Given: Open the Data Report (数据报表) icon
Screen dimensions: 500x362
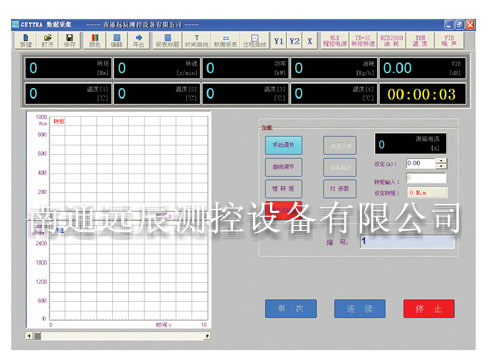Looking at the screenshot, I should (226, 40).
